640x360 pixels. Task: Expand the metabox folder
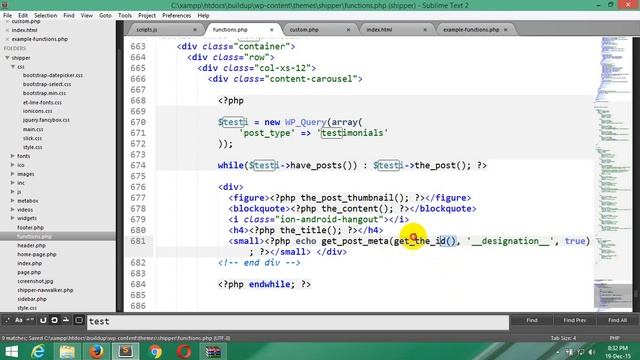pos(13,200)
